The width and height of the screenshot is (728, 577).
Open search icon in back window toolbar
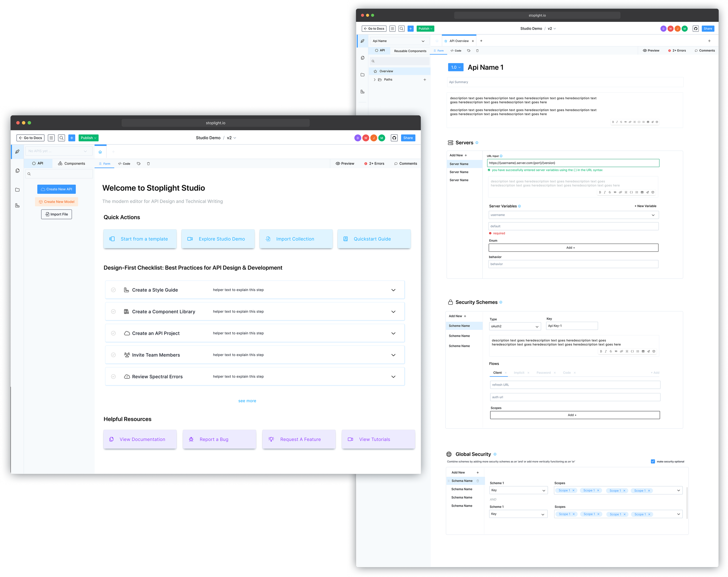tap(402, 29)
